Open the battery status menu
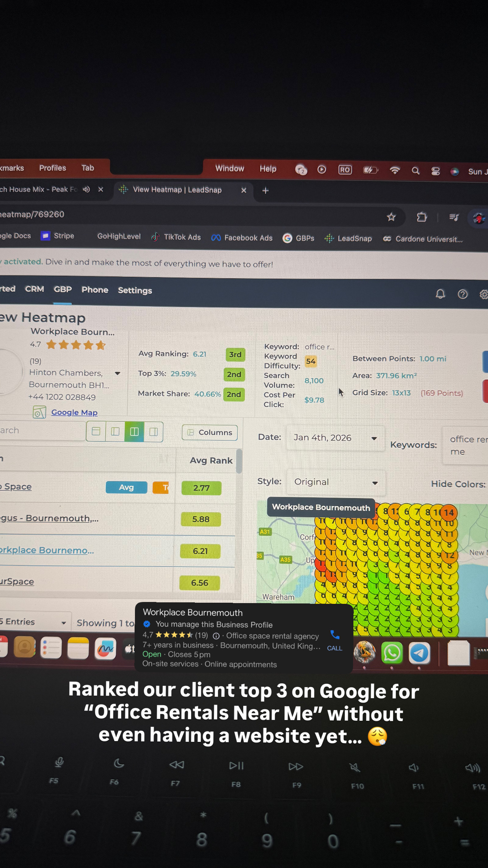Image resolution: width=488 pixels, height=868 pixels. pos(370,170)
